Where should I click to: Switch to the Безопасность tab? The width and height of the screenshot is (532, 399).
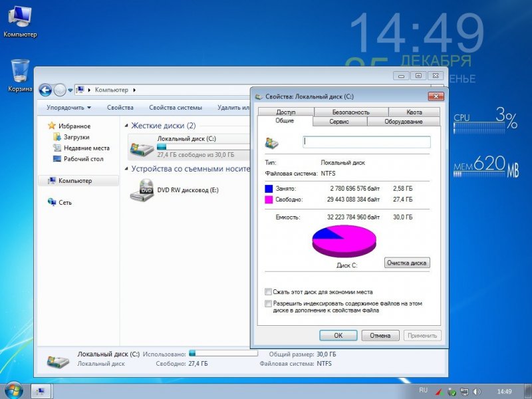(x=351, y=112)
